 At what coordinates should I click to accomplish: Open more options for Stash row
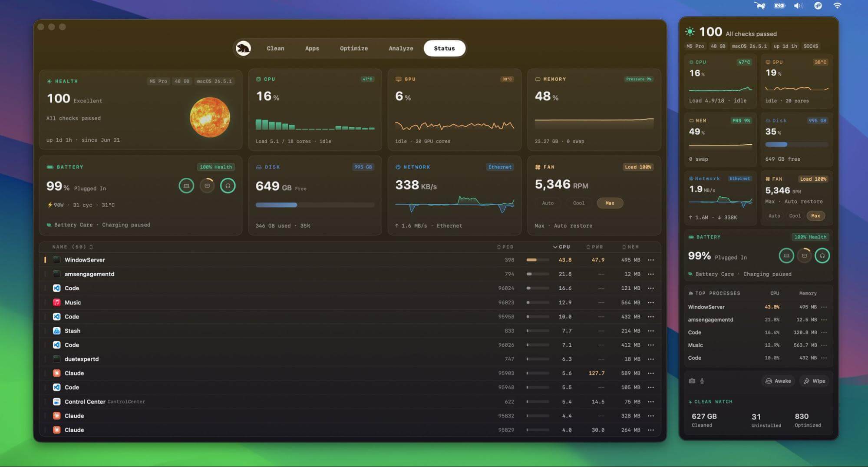(x=650, y=331)
